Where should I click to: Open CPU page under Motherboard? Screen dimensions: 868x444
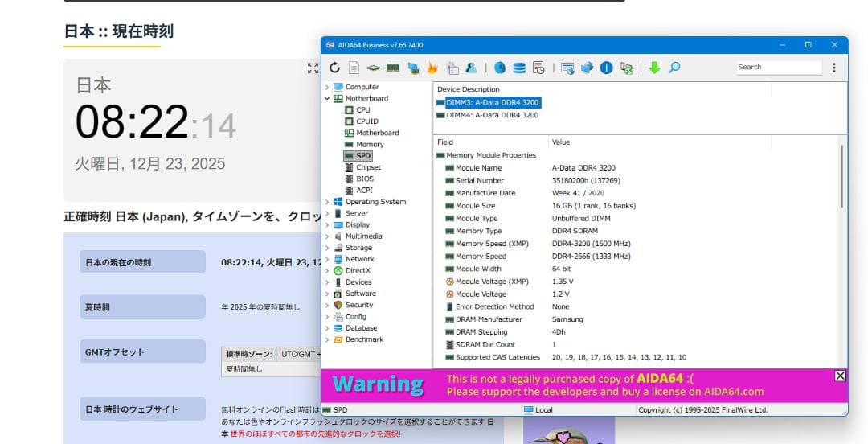point(363,109)
